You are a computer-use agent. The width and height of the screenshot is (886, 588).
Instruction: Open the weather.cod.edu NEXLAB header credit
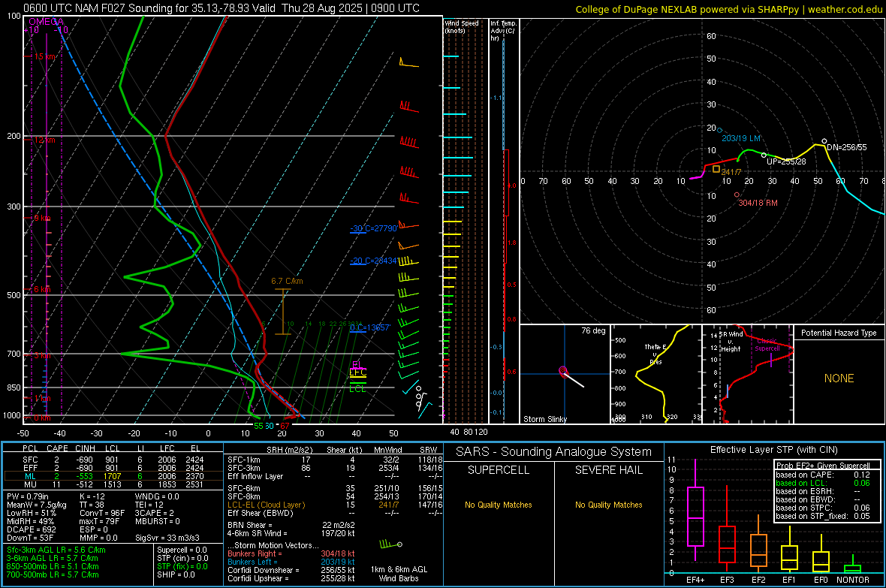[x=728, y=9]
